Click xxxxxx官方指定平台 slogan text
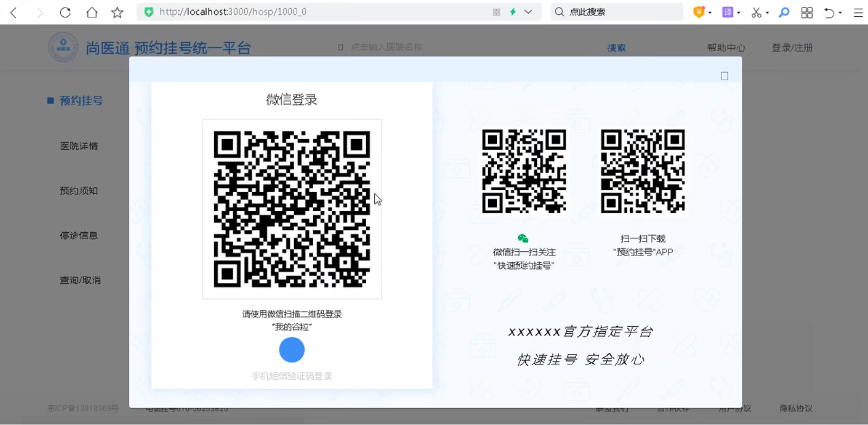This screenshot has width=868, height=425. coord(580,331)
